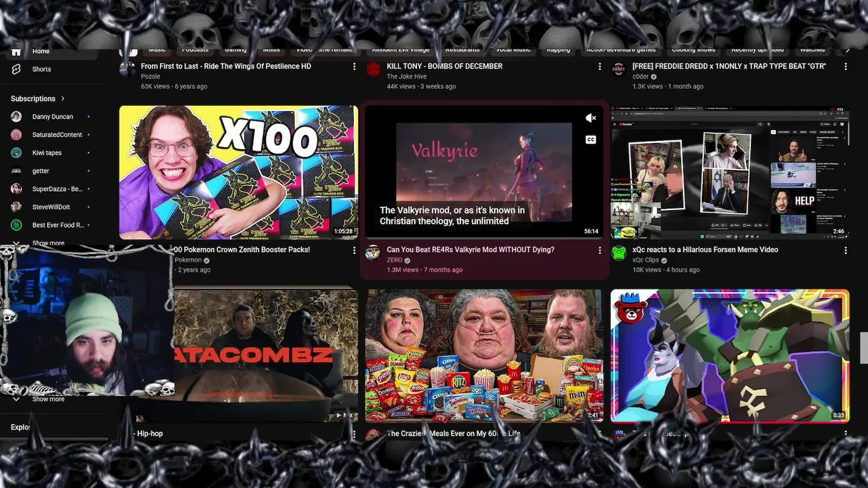Viewport: 868px width, 488px height.
Task: Select the Action-adventure games chip
Action: tap(621, 49)
